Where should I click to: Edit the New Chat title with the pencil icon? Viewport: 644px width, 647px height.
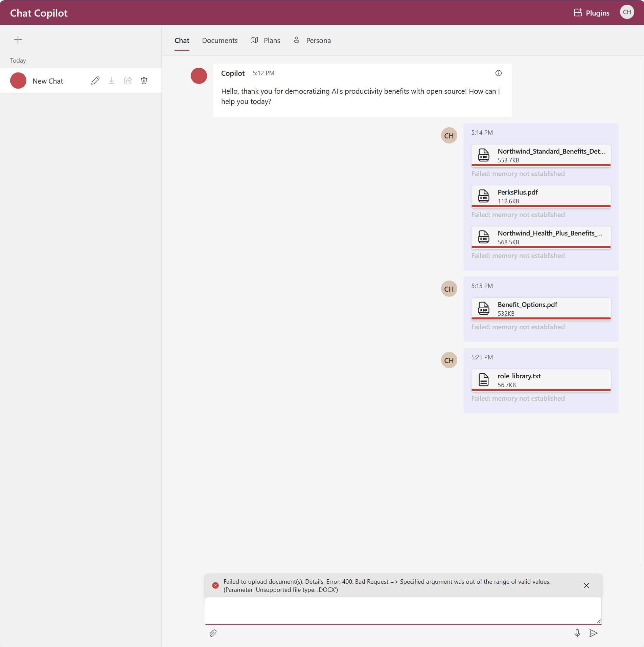click(95, 81)
